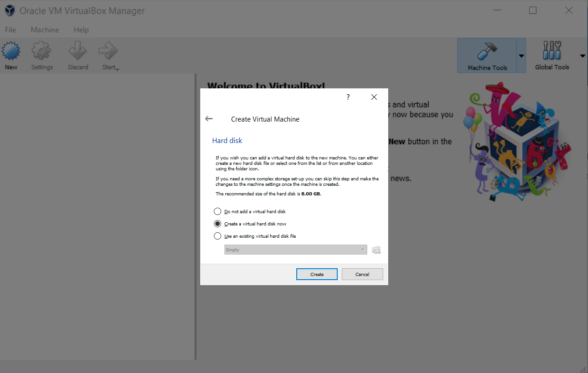Open the Machine Tools dropdown arrow

(x=522, y=56)
